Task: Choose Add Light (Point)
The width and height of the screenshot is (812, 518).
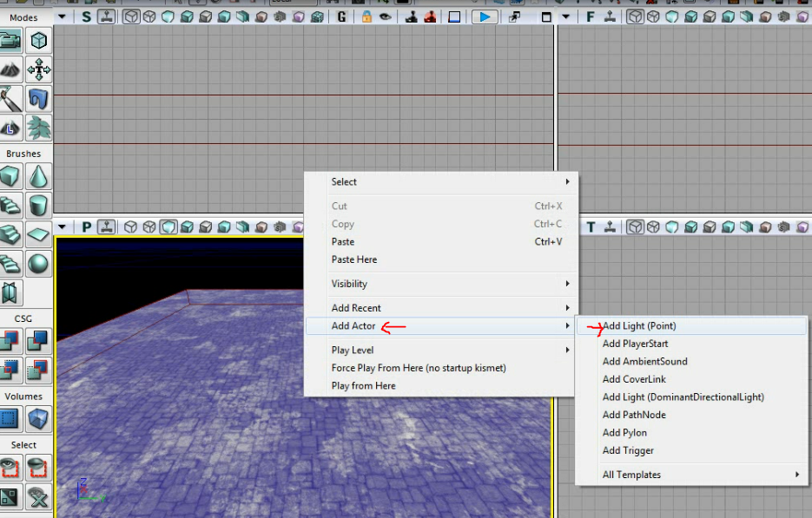Action: [691, 326]
